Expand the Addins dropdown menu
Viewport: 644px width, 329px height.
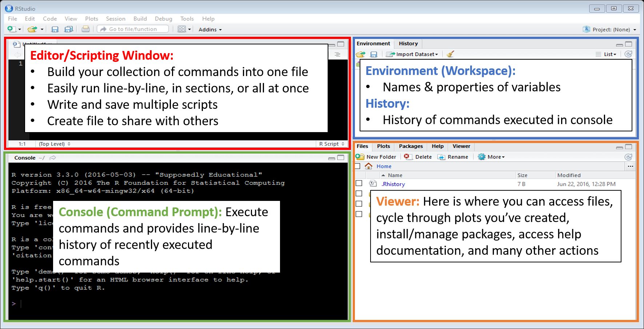point(210,29)
